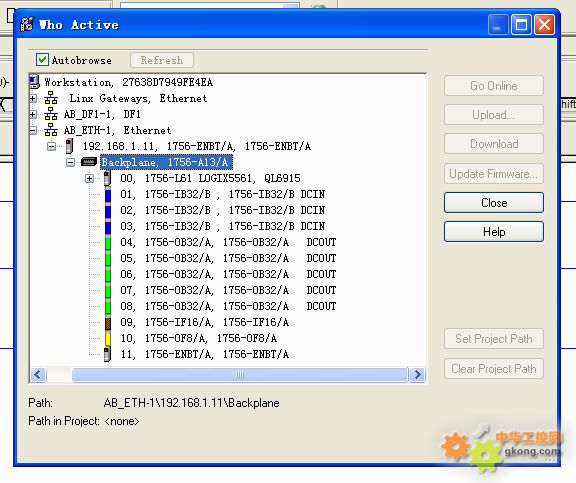Click the blue module icon at slot 01

point(108,194)
